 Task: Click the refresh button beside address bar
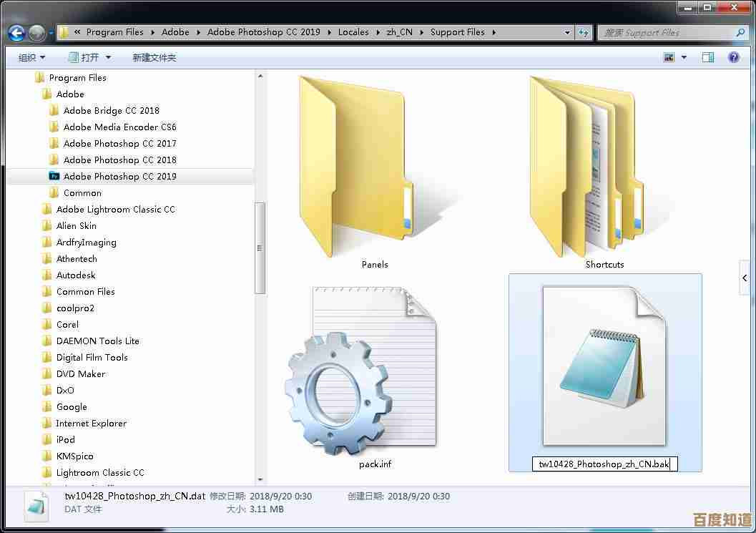[x=584, y=32]
